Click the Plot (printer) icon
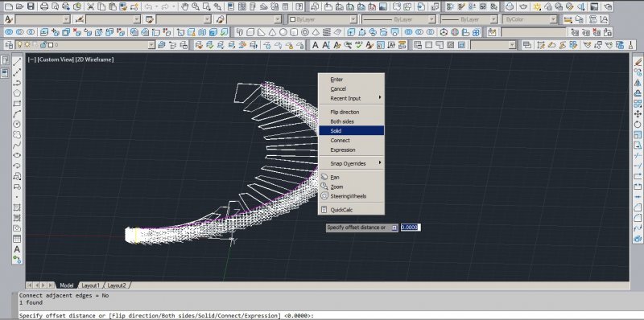 tap(44, 6)
